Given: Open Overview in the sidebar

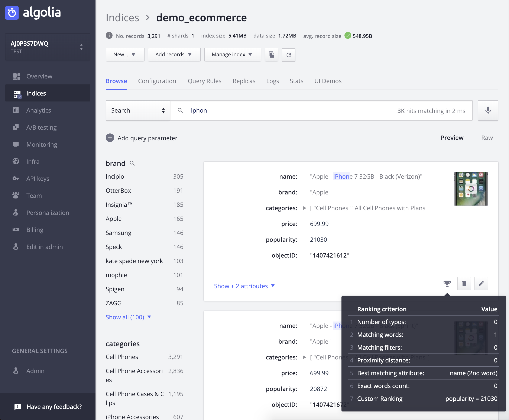Looking at the screenshot, I should [39, 76].
